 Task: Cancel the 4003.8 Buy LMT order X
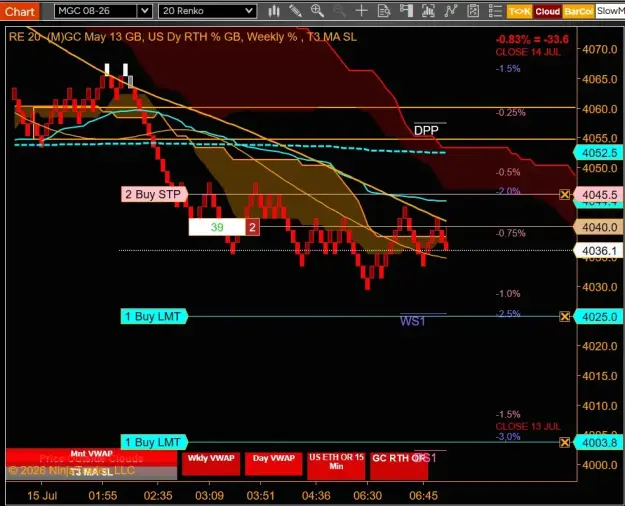pos(564,442)
